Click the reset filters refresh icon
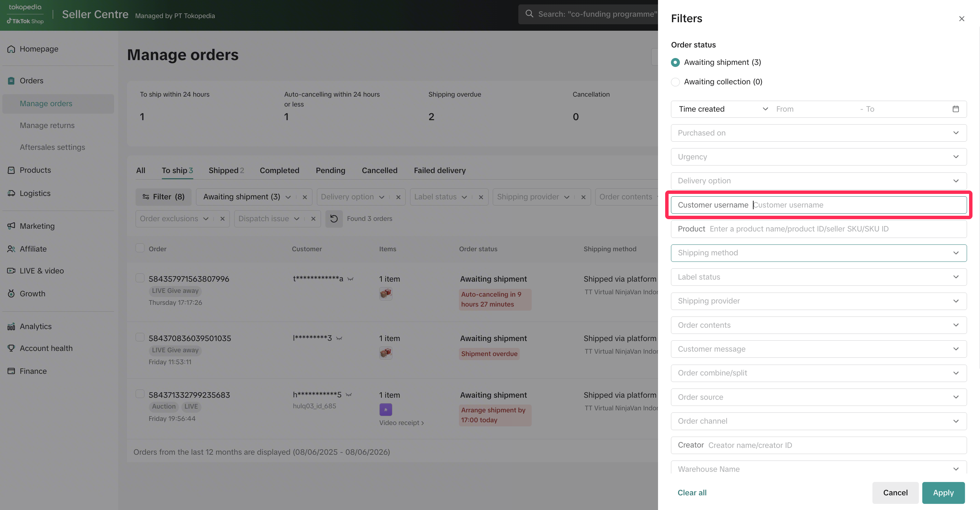Screen dimensions: 980x510 334,219
